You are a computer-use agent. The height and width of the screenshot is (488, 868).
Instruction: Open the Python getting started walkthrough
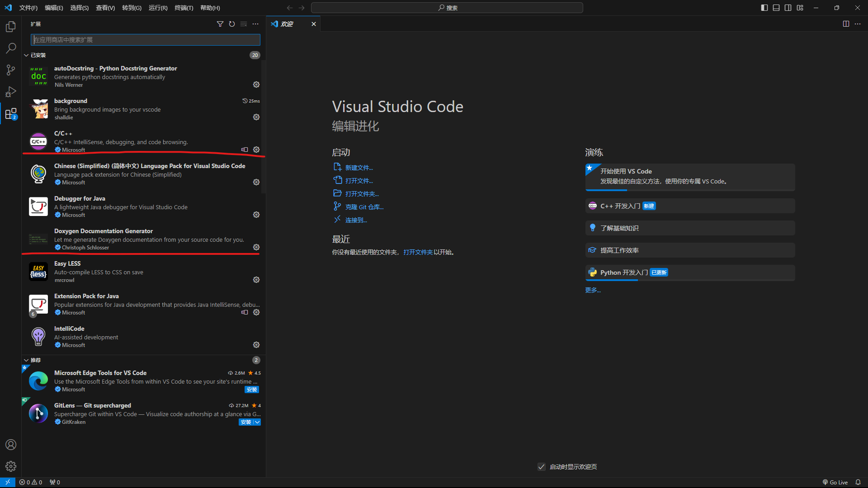690,272
